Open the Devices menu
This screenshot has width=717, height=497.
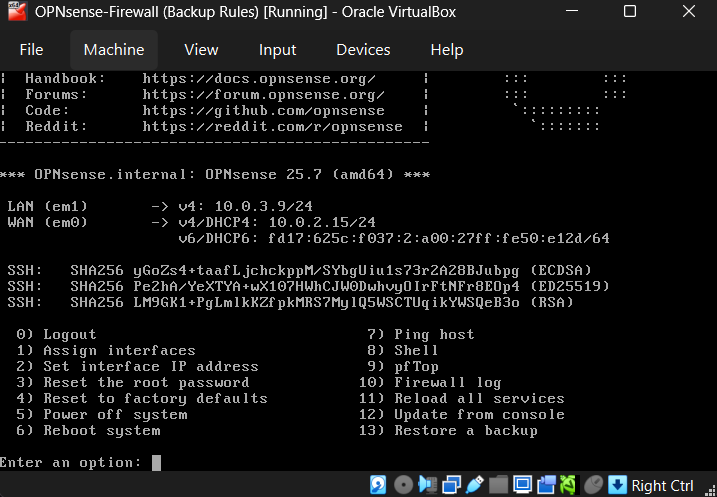pos(363,50)
